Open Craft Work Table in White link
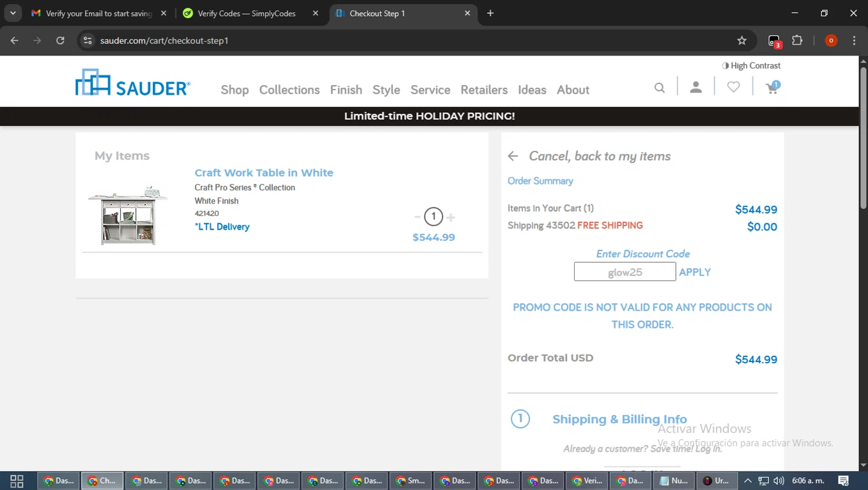868x490 pixels. 264,173
